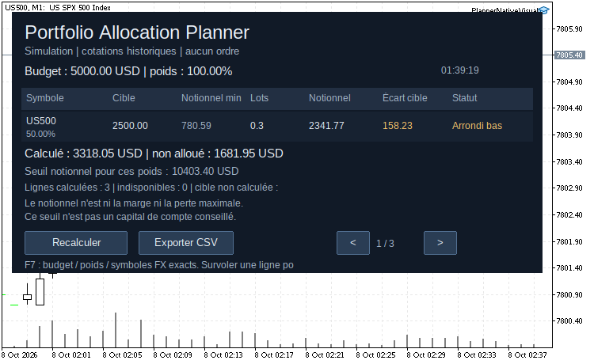Click the large white candlestick below the panel

click(x=40, y=292)
